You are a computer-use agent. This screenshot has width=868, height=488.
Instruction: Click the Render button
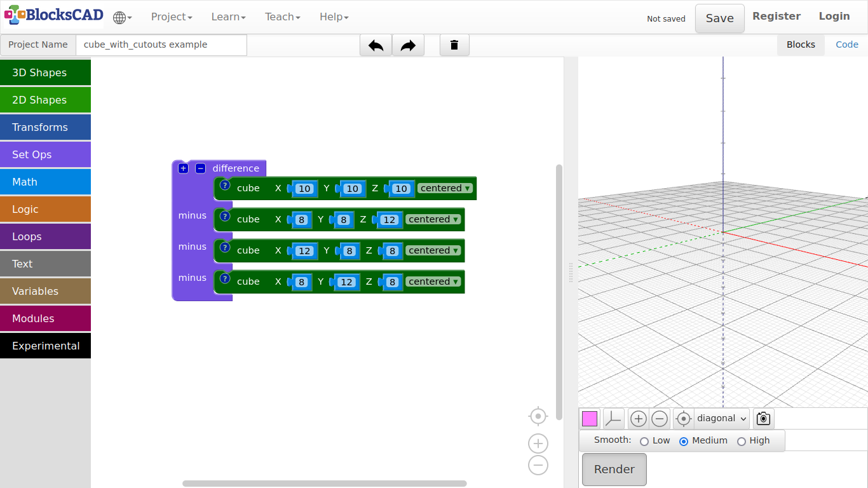pyautogui.click(x=614, y=470)
